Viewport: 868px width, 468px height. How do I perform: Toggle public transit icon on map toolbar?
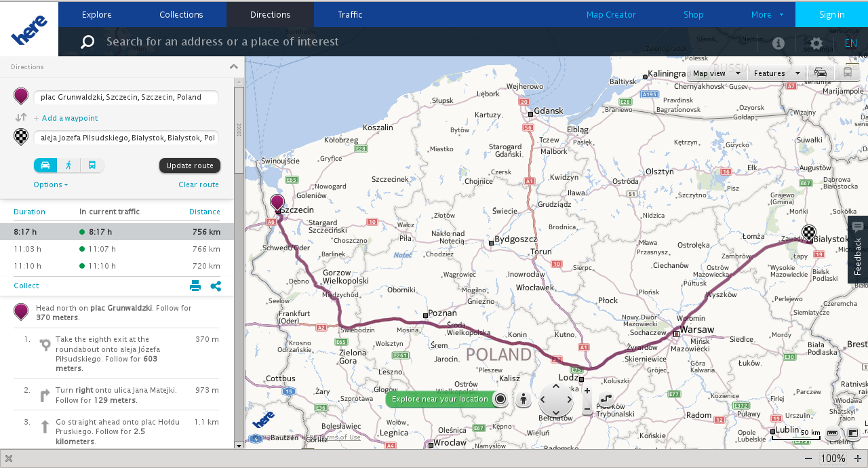point(847,73)
